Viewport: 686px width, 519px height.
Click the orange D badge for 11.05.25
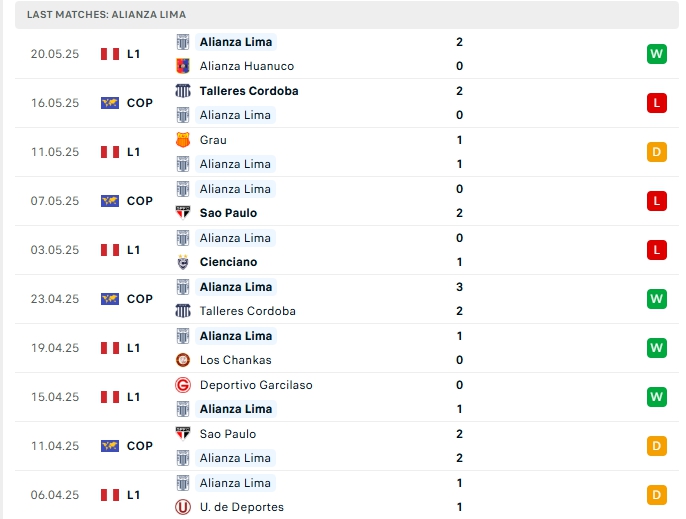point(656,152)
